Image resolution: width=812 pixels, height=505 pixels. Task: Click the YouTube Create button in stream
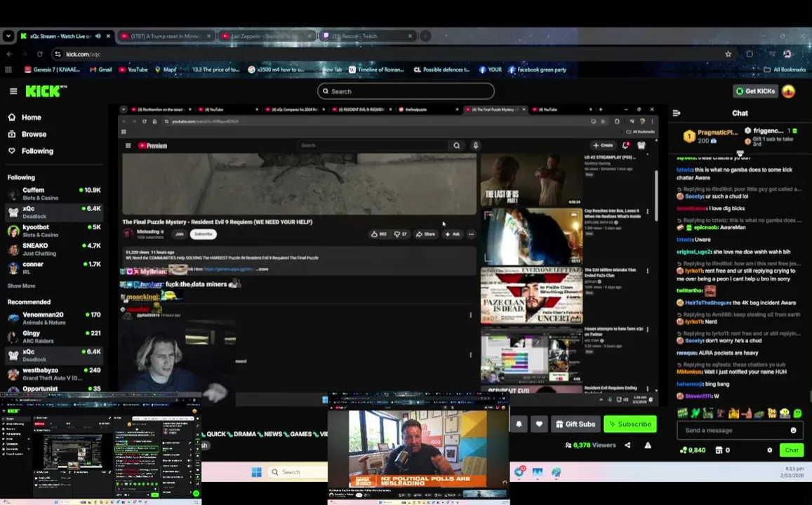click(604, 145)
